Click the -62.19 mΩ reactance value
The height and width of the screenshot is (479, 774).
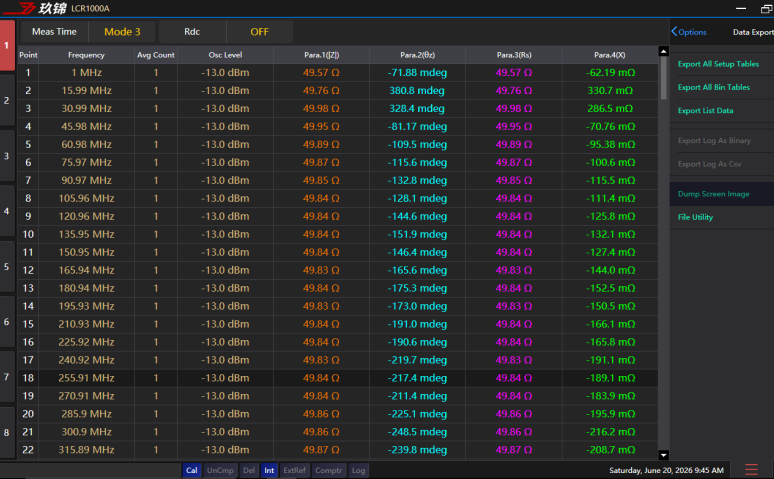[610, 73]
